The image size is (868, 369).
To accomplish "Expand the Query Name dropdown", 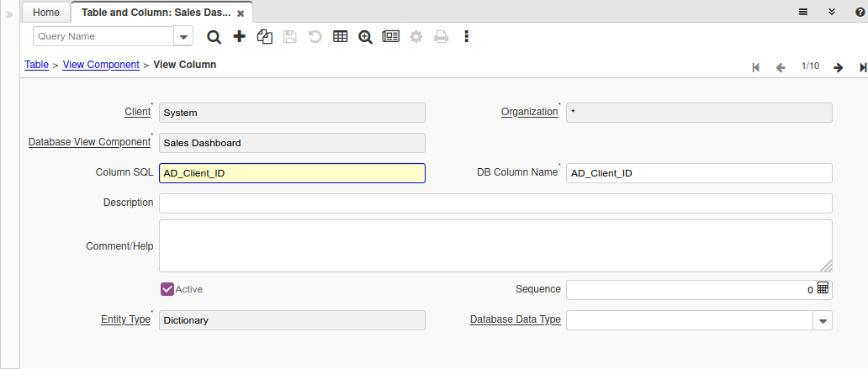I will pyautogui.click(x=183, y=36).
